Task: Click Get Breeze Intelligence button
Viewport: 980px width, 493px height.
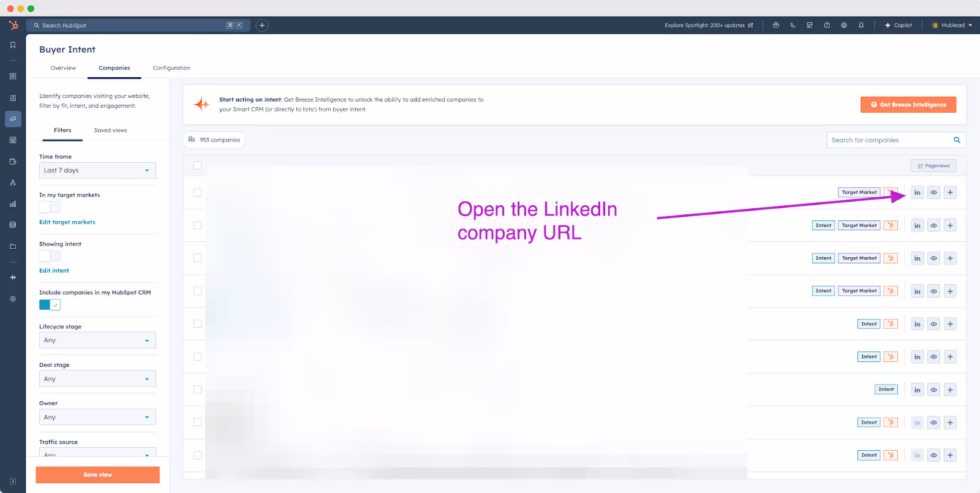Action: pyautogui.click(x=908, y=105)
